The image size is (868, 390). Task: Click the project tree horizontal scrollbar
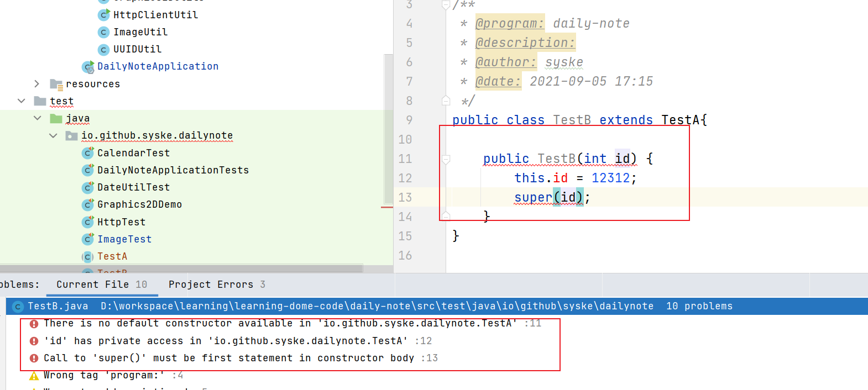[x=181, y=269]
